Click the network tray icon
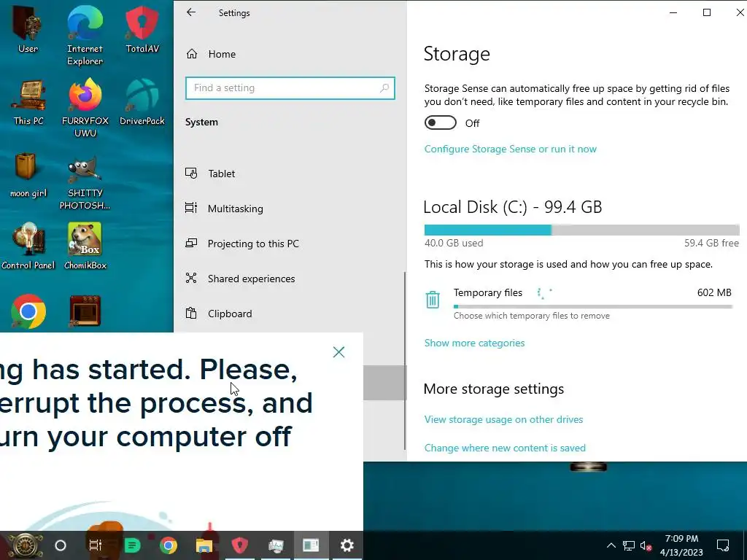Image resolution: width=747 pixels, height=560 pixels. pyautogui.click(x=628, y=545)
